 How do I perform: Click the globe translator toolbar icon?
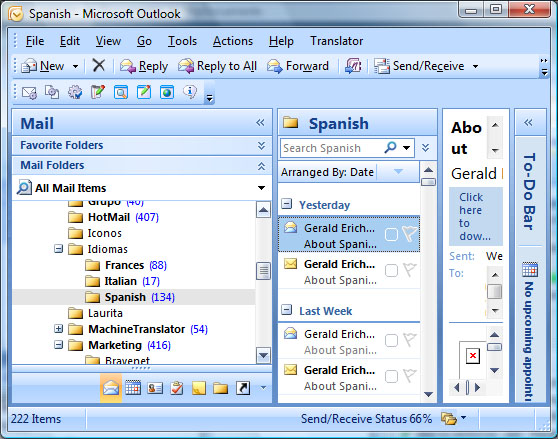coord(167,92)
